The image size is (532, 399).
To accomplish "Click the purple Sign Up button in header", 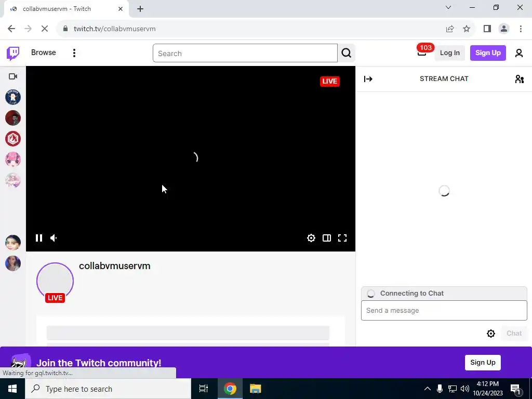I will (x=487, y=53).
